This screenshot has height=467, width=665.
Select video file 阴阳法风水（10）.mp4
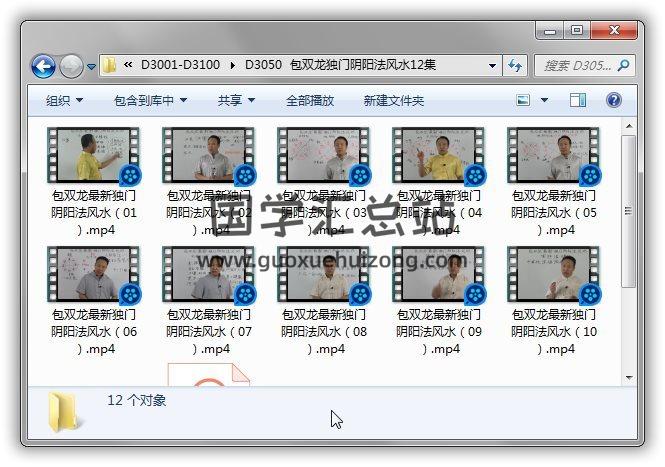click(553, 275)
